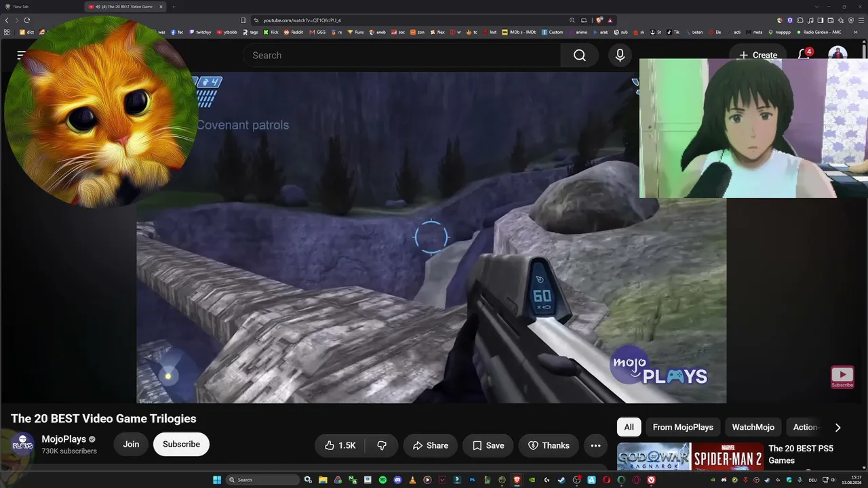The image size is (868, 488).
Task: Open a new browser tab with the plus button
Action: pos(173,7)
